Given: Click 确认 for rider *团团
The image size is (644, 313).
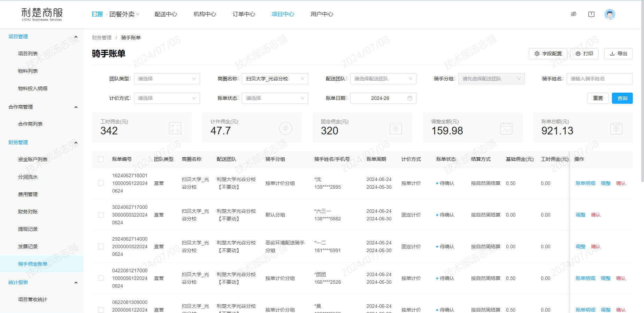Looking at the screenshot, I should (x=621, y=278).
